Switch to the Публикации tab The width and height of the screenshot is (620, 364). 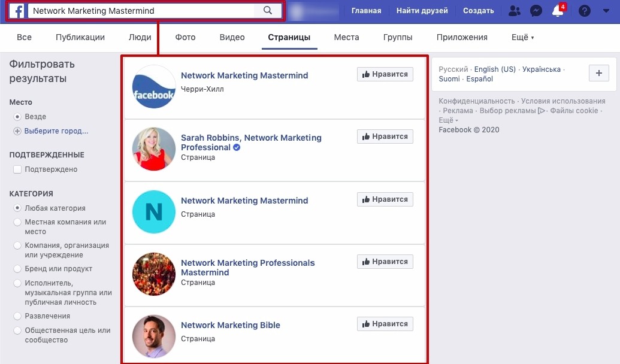pos(80,37)
